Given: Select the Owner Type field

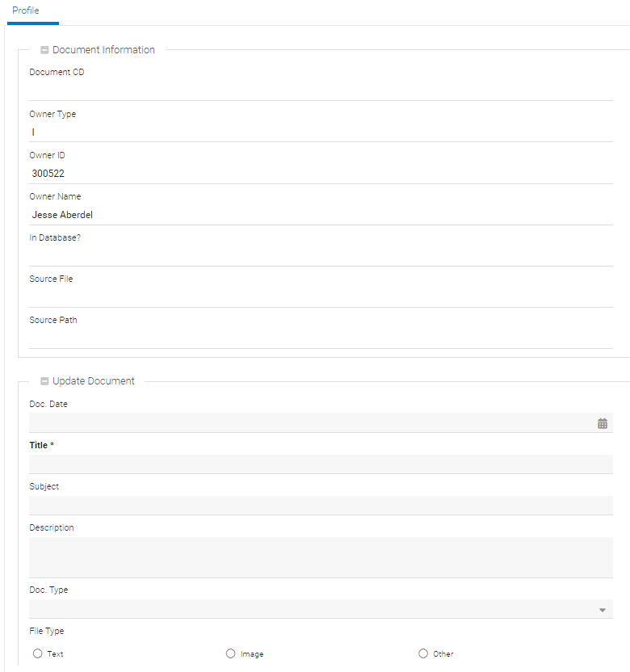Looking at the screenshot, I should pyautogui.click(x=321, y=132).
